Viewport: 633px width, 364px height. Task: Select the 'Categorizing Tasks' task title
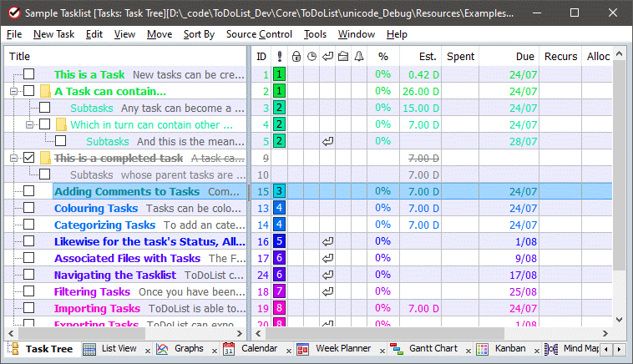(104, 225)
